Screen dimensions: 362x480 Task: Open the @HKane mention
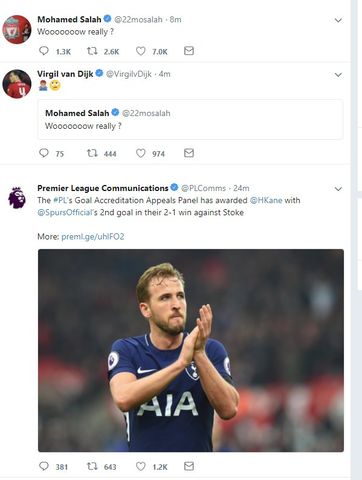coord(266,200)
